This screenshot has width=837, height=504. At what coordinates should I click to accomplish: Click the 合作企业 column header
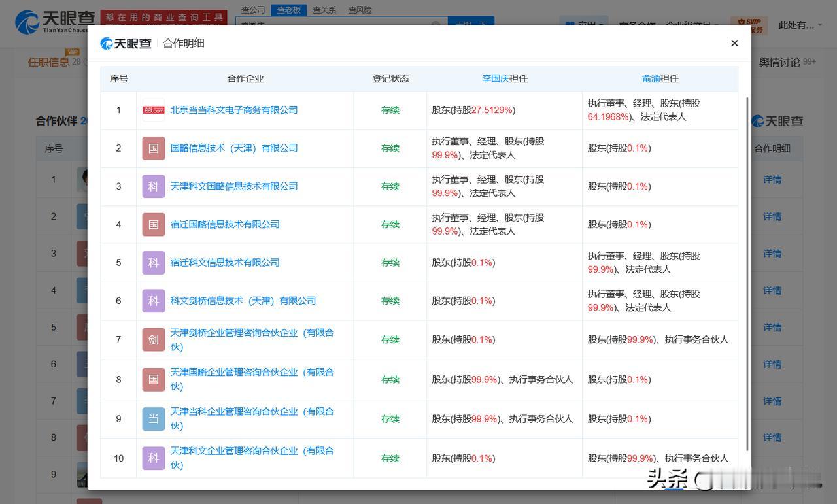(x=245, y=78)
